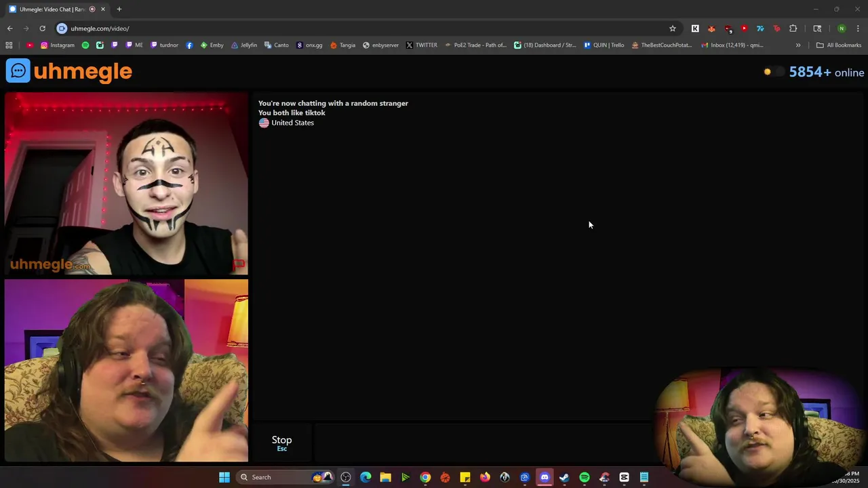Open CapCut from the taskbar
The image size is (868, 488).
pyautogui.click(x=624, y=477)
